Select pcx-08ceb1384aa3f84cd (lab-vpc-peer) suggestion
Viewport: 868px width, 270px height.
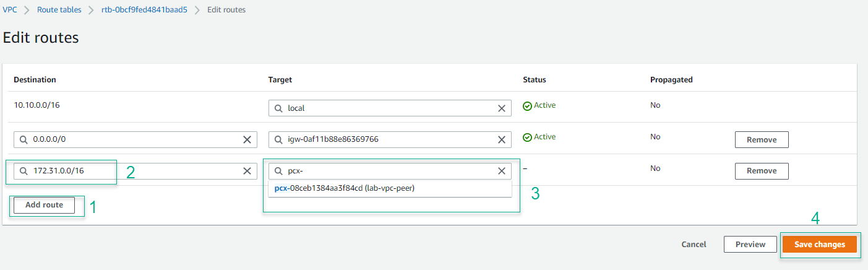pyautogui.click(x=390, y=188)
